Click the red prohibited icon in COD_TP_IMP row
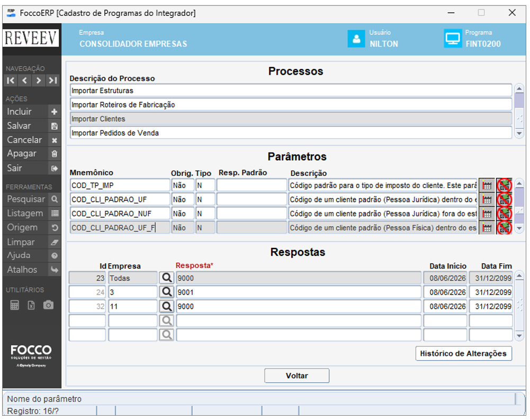The height and width of the screenshot is (420, 530). pyautogui.click(x=504, y=185)
